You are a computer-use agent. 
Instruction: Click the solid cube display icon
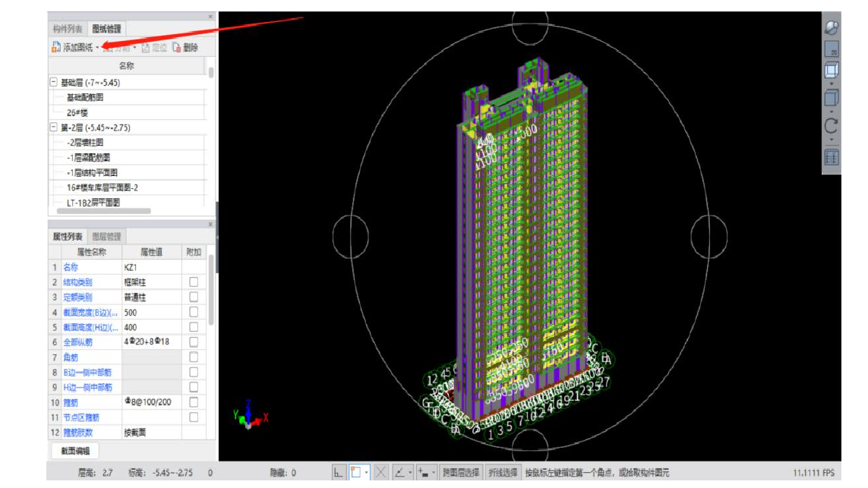pos(832,98)
